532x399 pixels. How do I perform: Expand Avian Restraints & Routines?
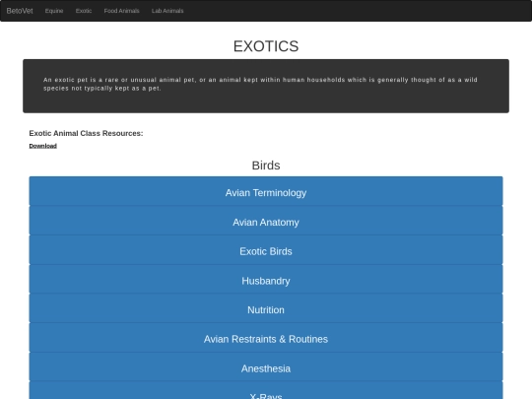266,338
